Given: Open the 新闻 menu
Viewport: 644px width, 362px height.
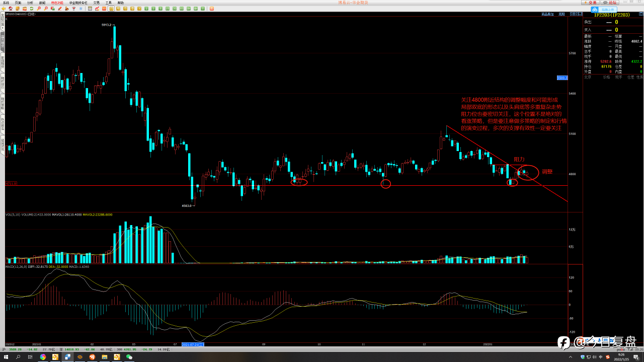Looking at the screenshot, I should click(x=42, y=3).
